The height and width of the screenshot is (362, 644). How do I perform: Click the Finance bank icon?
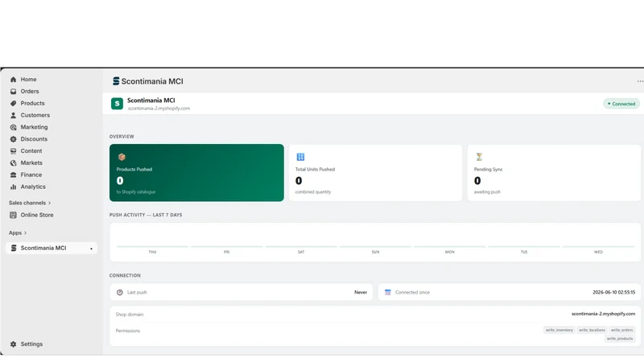13,175
